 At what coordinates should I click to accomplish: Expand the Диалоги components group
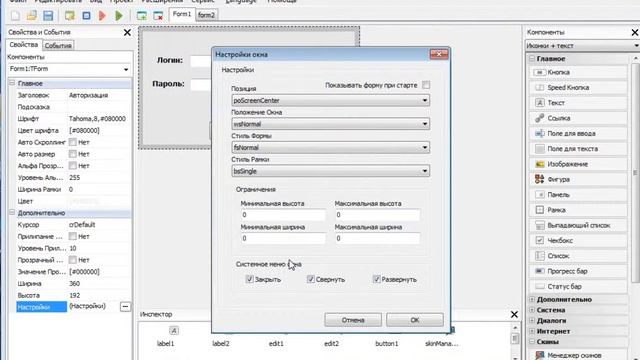pos(532,320)
